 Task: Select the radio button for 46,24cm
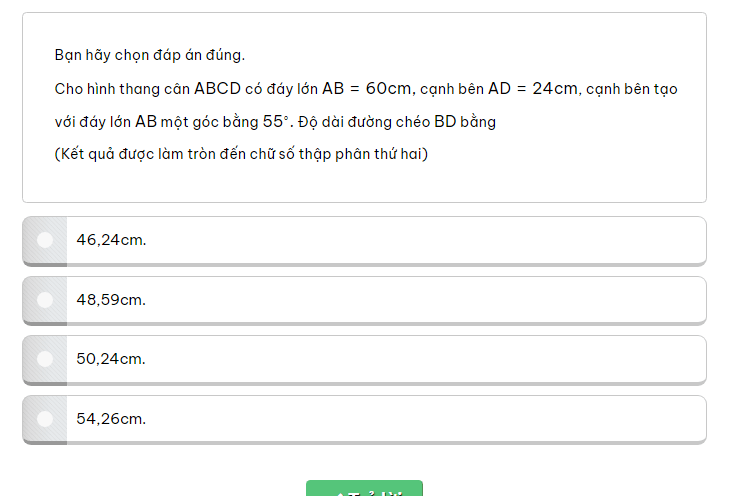[x=45, y=240]
